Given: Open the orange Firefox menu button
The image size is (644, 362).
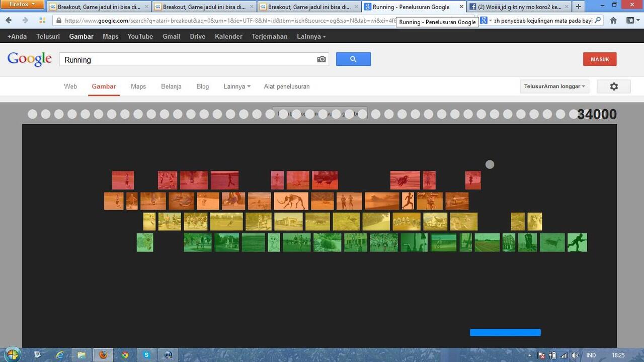Looking at the screenshot, I should pos(23,5).
